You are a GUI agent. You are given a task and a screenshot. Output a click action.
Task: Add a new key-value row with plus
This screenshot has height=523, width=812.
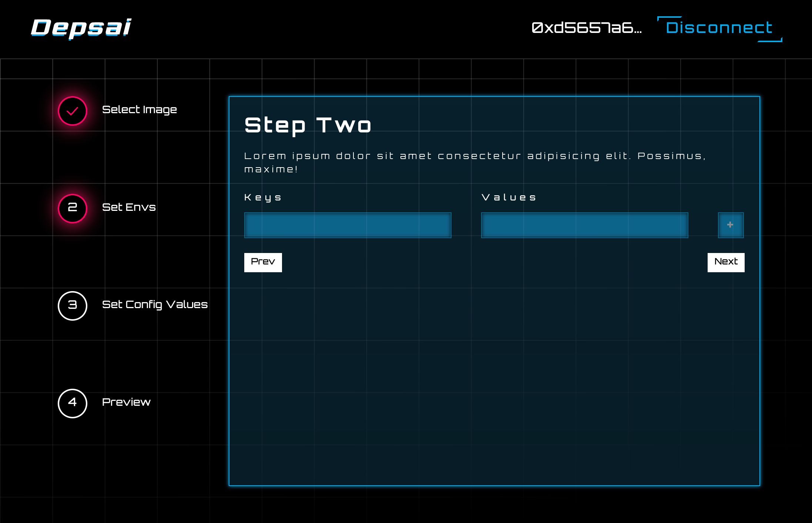tap(731, 225)
